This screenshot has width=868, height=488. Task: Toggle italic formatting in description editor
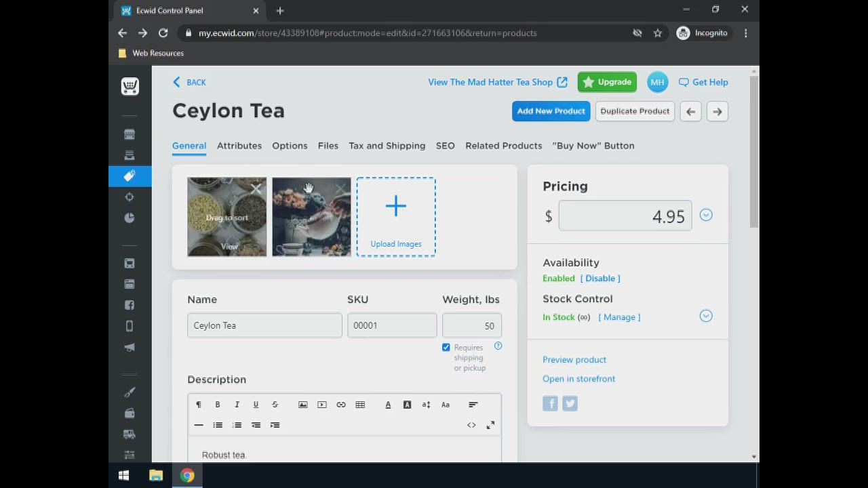(x=237, y=405)
